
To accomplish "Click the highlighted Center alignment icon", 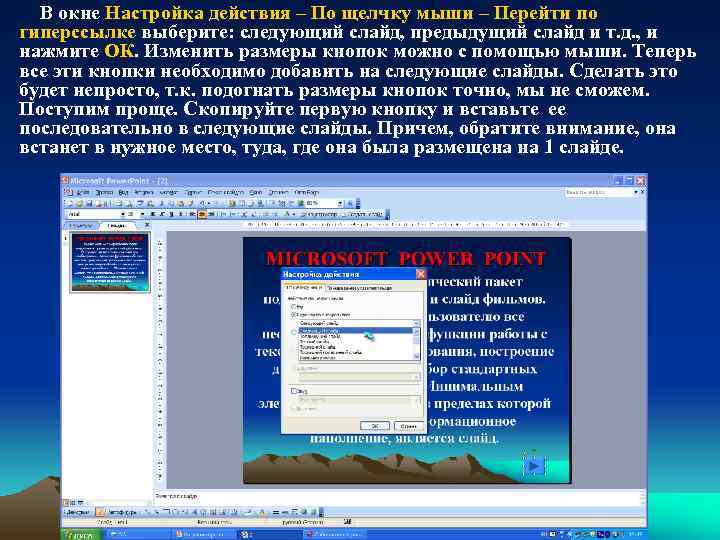I will (x=202, y=214).
